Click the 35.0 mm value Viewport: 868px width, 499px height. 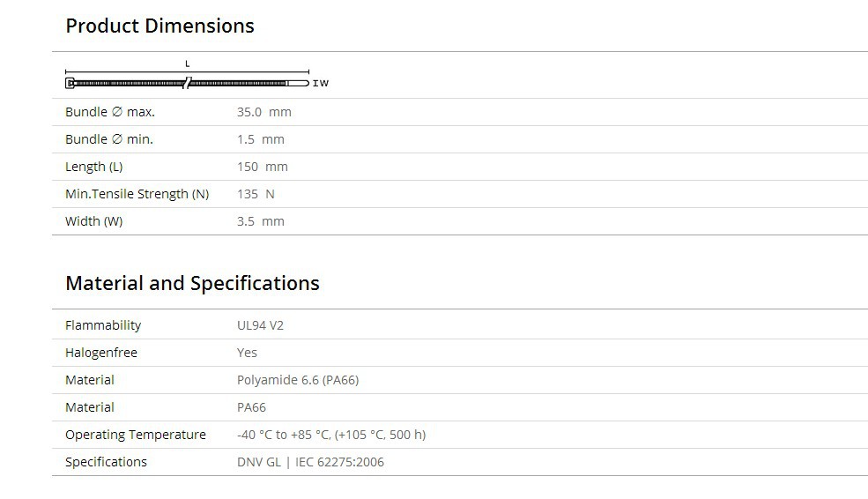coord(263,112)
